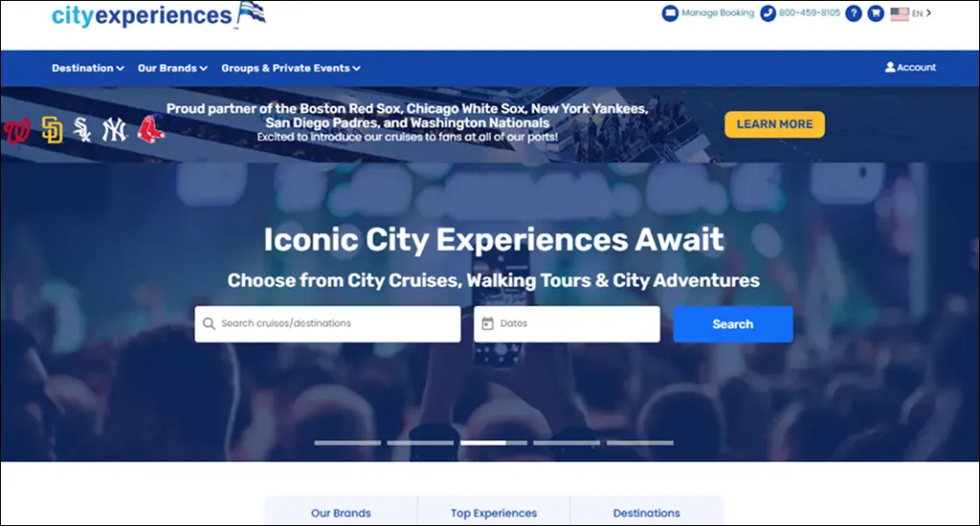Click the blue Search button
The width and height of the screenshot is (980, 526).
point(733,324)
